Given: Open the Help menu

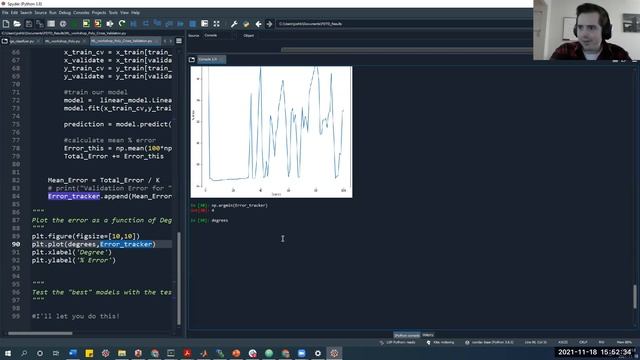Looking at the screenshot, I should point(135,13).
